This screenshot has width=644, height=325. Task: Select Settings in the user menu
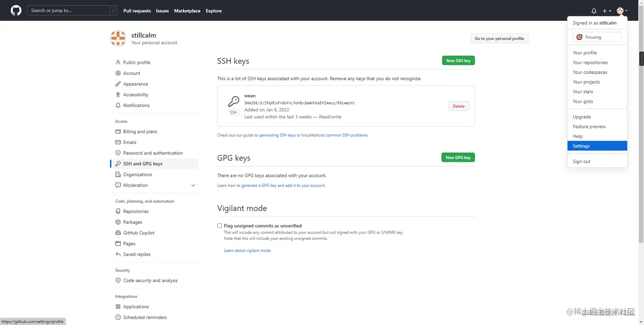[x=597, y=146]
